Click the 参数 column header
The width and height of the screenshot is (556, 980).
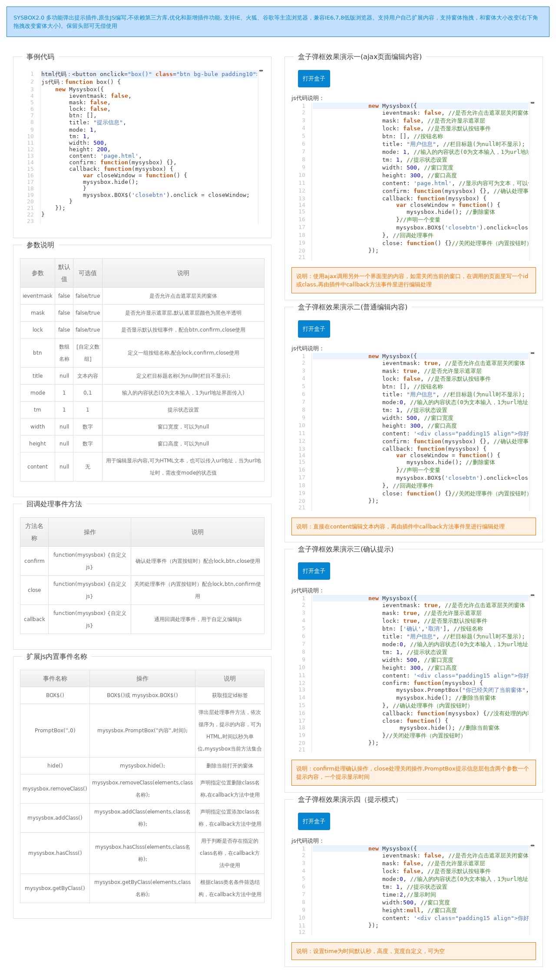point(37,273)
